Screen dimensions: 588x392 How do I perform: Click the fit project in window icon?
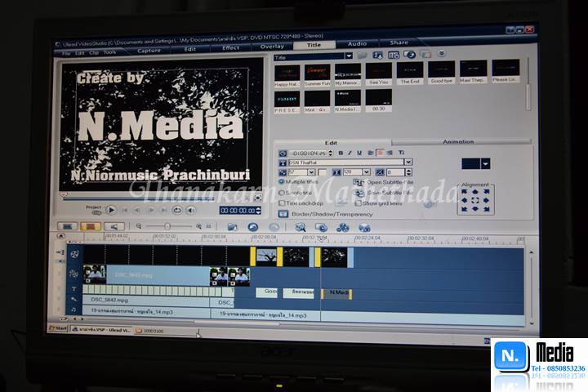pos(209,226)
